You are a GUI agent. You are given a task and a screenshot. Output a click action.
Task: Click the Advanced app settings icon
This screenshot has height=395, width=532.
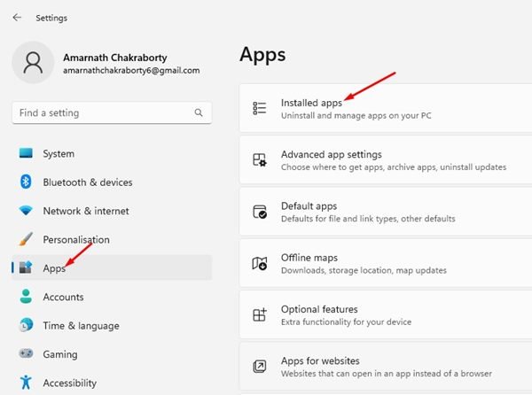[x=260, y=160]
